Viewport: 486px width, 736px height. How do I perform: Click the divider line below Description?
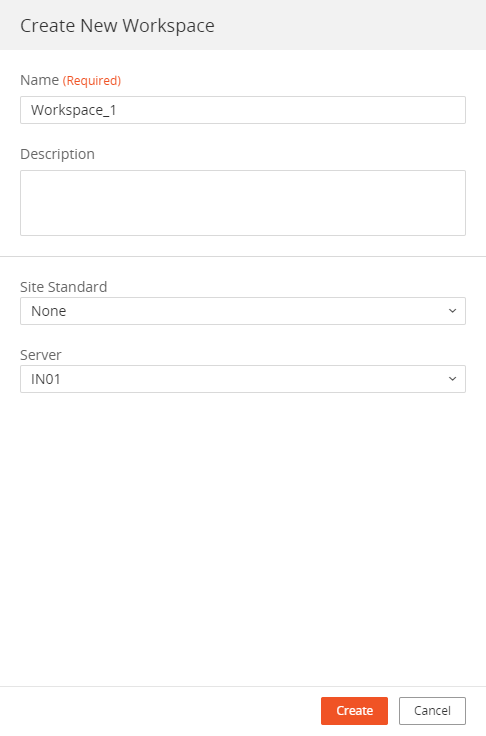[x=243, y=256]
